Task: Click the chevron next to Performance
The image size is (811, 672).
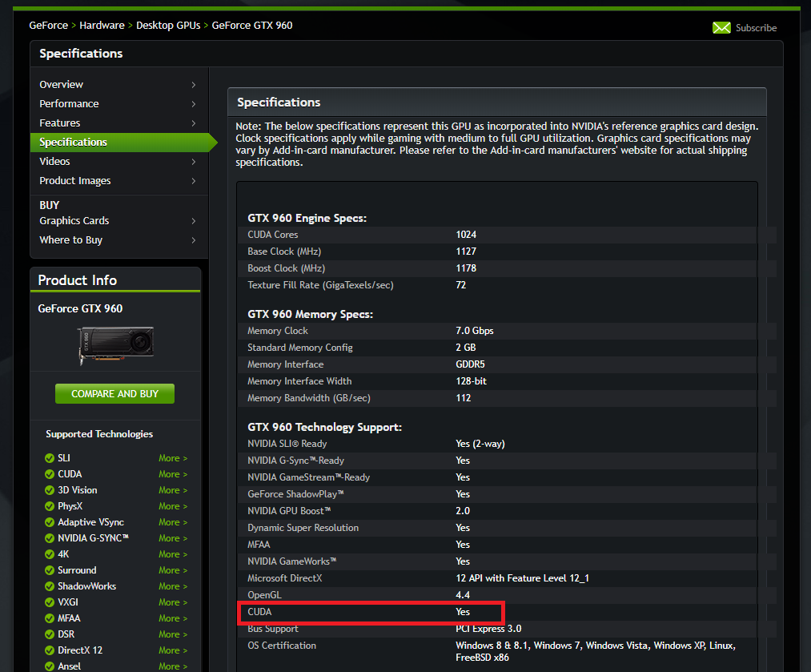Action: tap(194, 103)
